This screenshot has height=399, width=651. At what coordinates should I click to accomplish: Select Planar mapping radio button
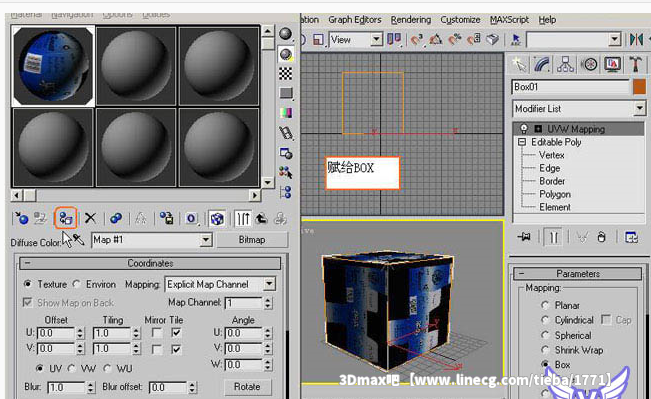coord(545,305)
